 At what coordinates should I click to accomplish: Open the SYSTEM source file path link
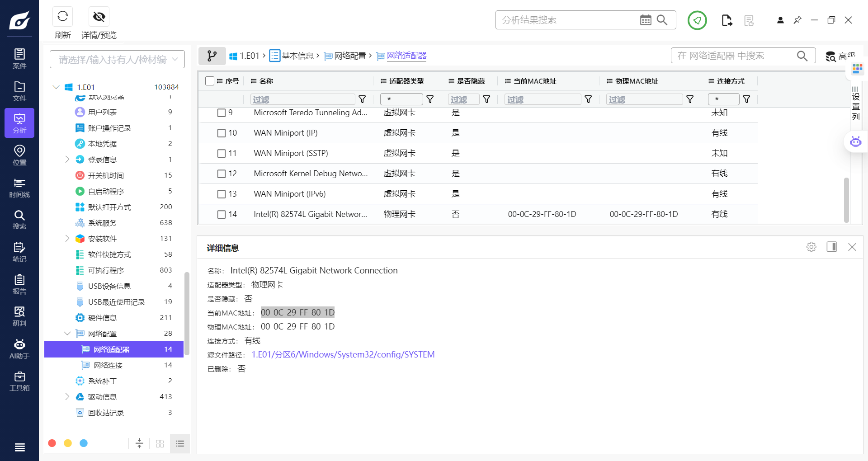tap(343, 354)
